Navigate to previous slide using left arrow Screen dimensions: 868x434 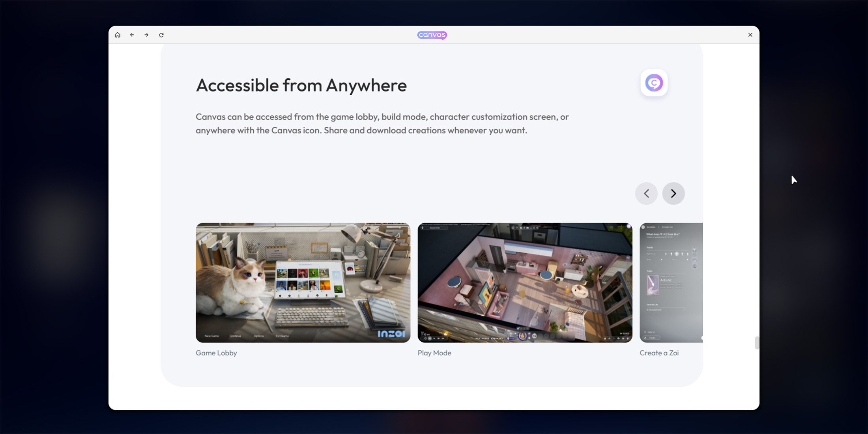646,193
